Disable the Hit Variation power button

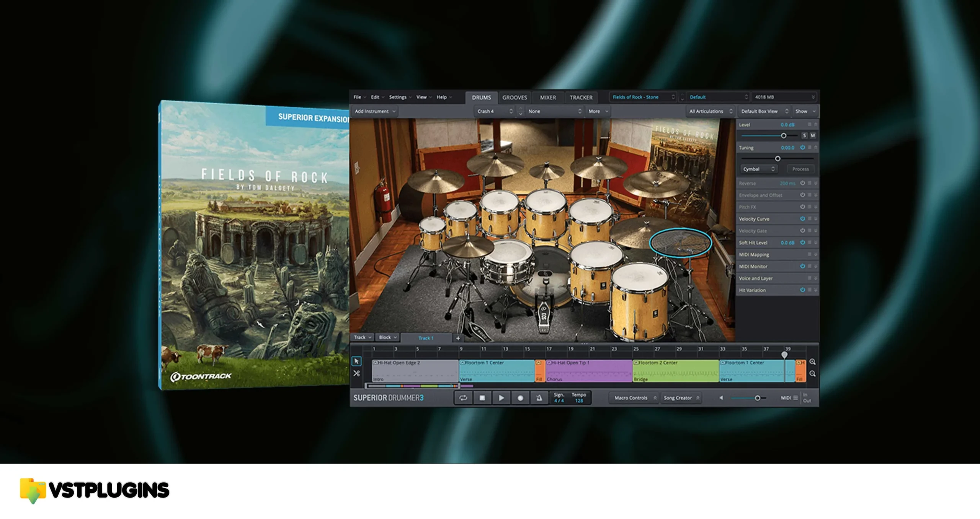pos(802,290)
